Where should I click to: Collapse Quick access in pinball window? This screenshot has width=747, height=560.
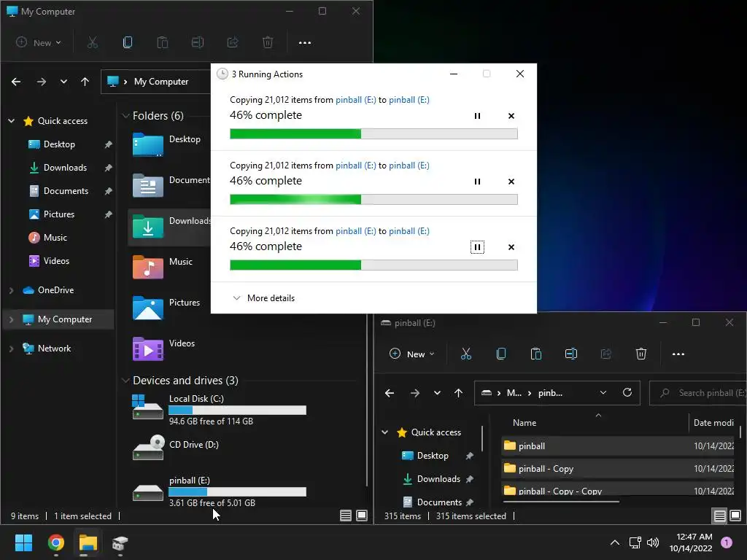point(384,432)
